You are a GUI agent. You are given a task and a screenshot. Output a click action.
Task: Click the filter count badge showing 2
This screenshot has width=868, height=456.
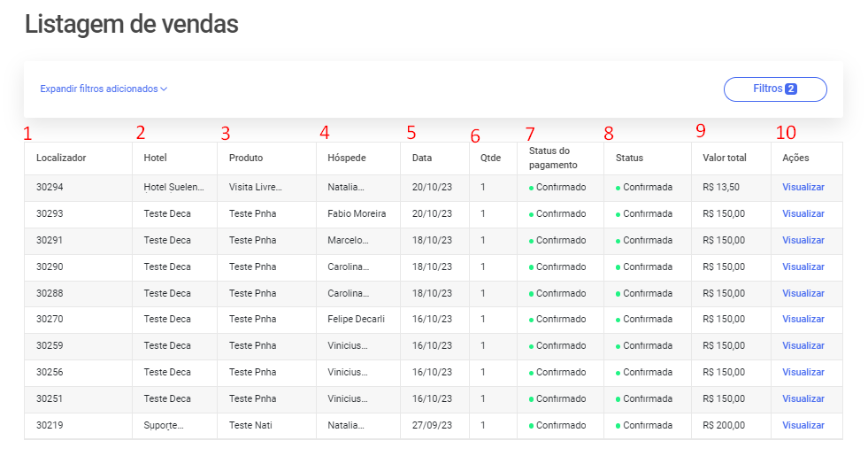[790, 89]
